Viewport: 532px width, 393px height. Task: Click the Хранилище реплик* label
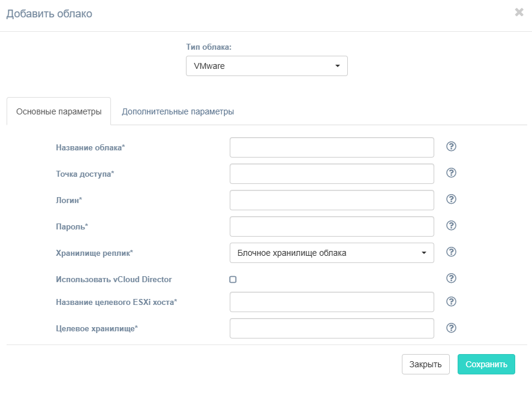pyautogui.click(x=94, y=253)
